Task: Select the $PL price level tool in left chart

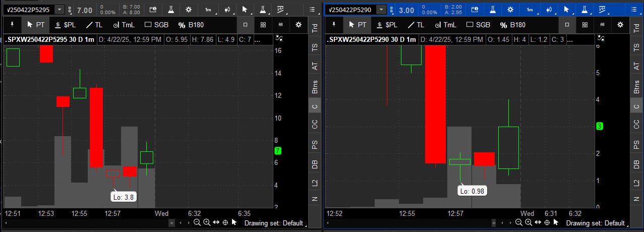Action: (x=64, y=25)
